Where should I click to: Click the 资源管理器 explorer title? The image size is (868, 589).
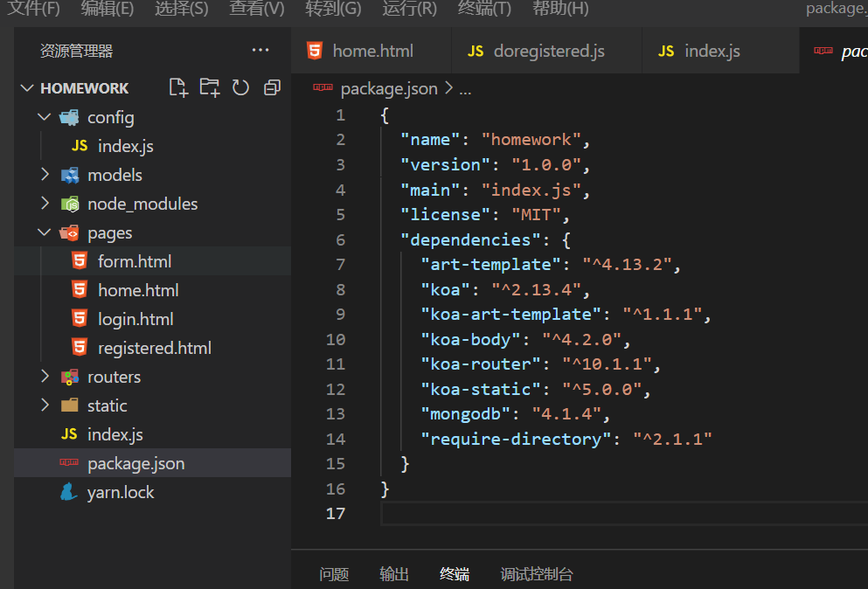point(76,51)
